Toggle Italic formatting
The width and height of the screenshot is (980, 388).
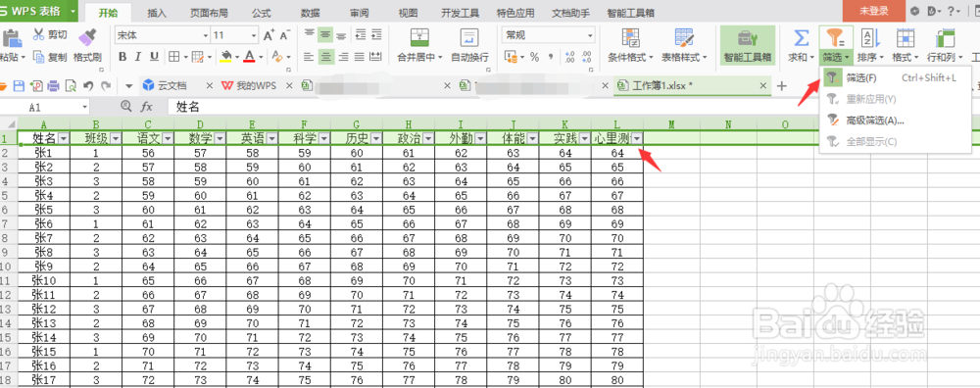[x=138, y=57]
